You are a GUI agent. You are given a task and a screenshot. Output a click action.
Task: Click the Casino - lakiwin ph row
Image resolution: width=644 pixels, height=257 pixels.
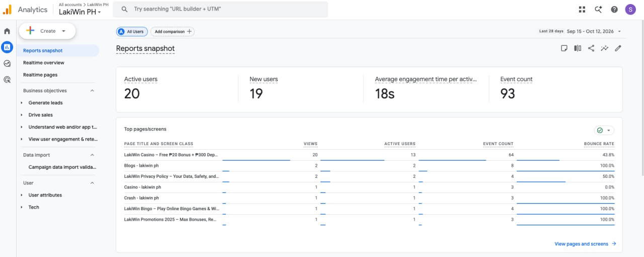pos(369,187)
